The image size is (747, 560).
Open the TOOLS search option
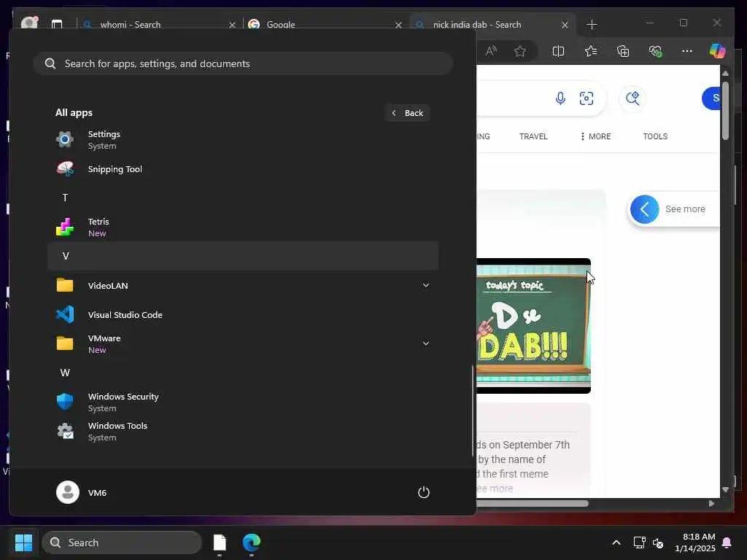point(655,136)
